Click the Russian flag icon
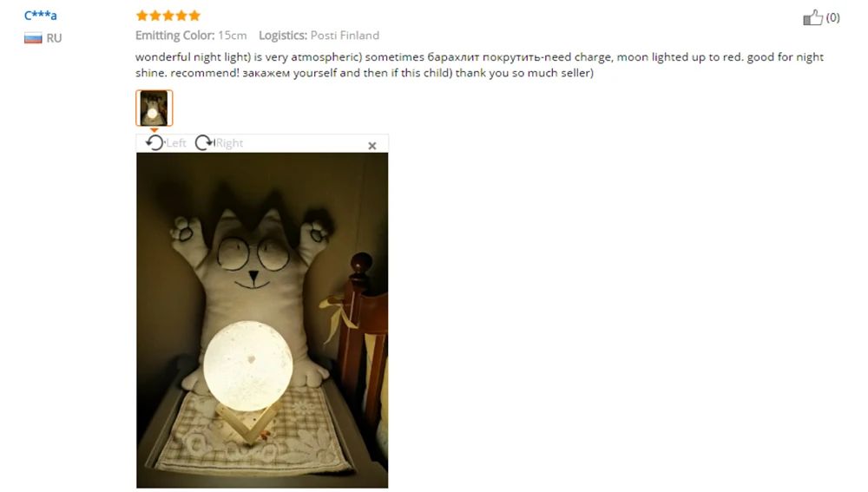 tap(33, 38)
